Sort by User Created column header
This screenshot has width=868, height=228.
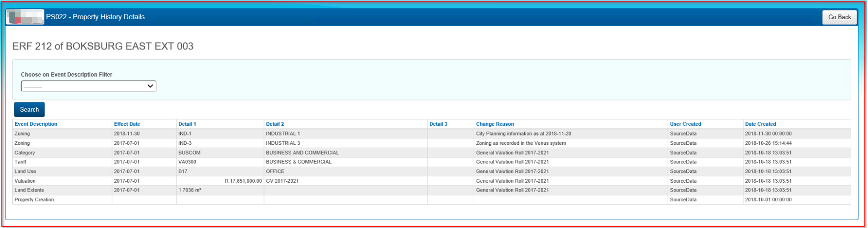tap(685, 124)
